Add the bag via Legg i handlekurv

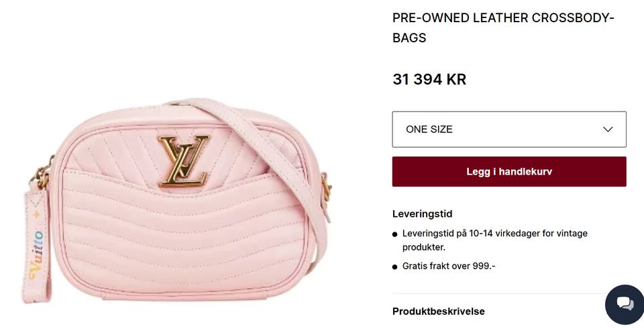pos(509,171)
